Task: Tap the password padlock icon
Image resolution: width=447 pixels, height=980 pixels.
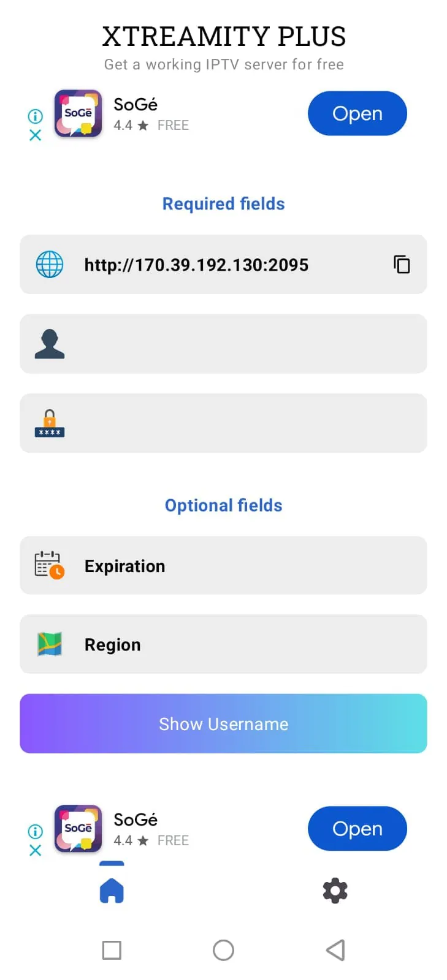Action: pyautogui.click(x=50, y=423)
